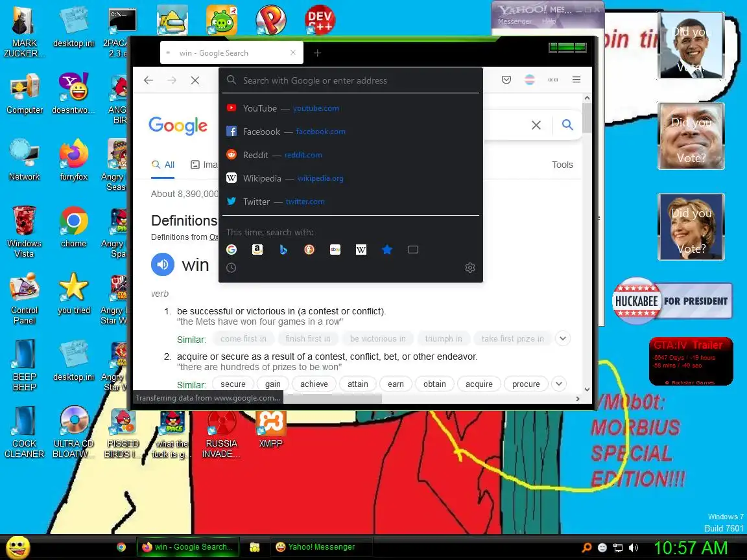Search this time with Bing icon
747x560 pixels.
tap(283, 250)
